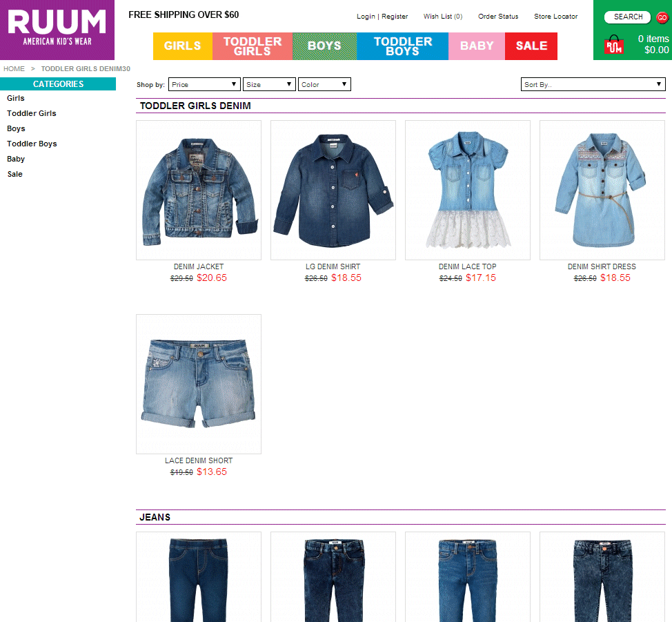The height and width of the screenshot is (622, 672).
Task: Open the Lace Denim Short product image
Action: coord(199,384)
